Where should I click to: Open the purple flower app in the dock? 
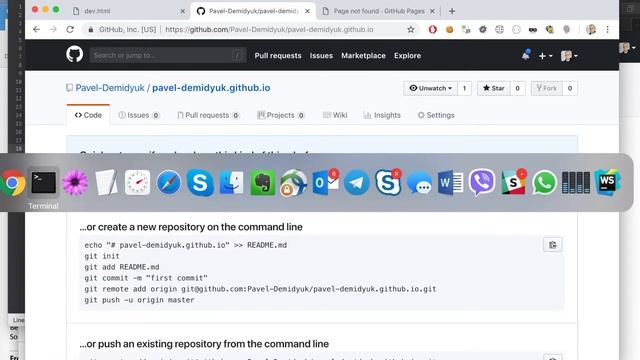(x=75, y=182)
